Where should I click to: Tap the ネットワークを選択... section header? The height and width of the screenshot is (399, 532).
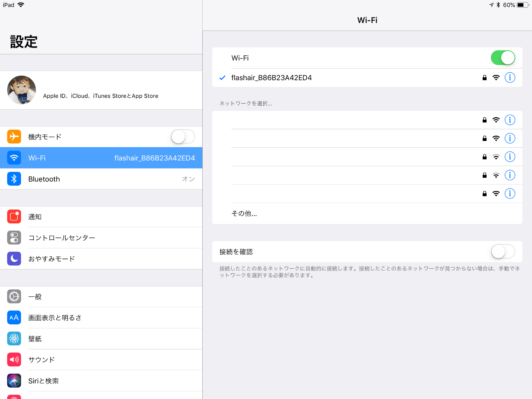[246, 103]
